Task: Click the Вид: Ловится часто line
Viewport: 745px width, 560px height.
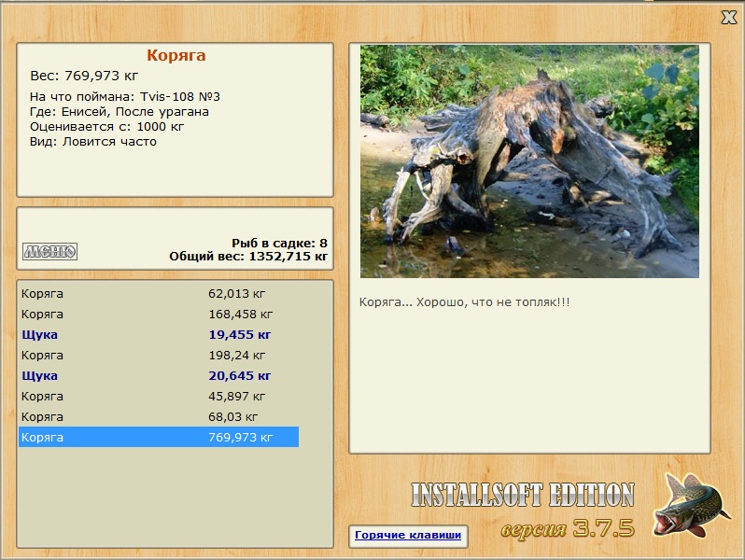Action: [93, 142]
